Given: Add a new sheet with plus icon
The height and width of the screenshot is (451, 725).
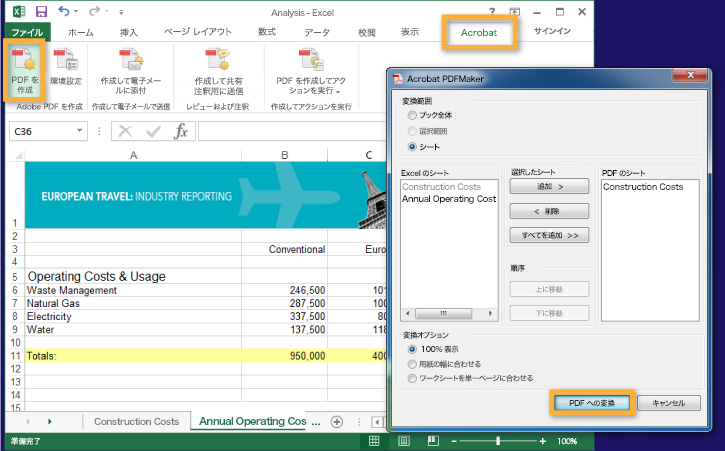Looking at the screenshot, I should (337, 422).
